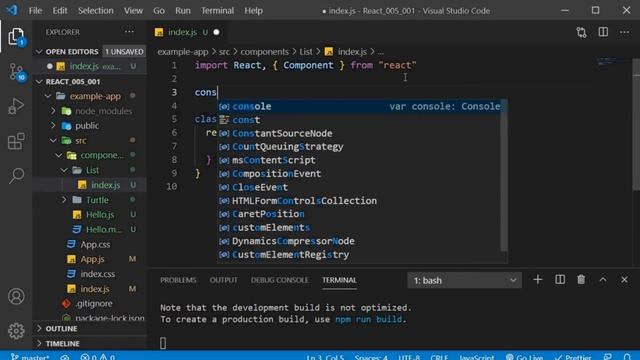Choose the CountQueuingStrategy suggestion

pos(360,147)
